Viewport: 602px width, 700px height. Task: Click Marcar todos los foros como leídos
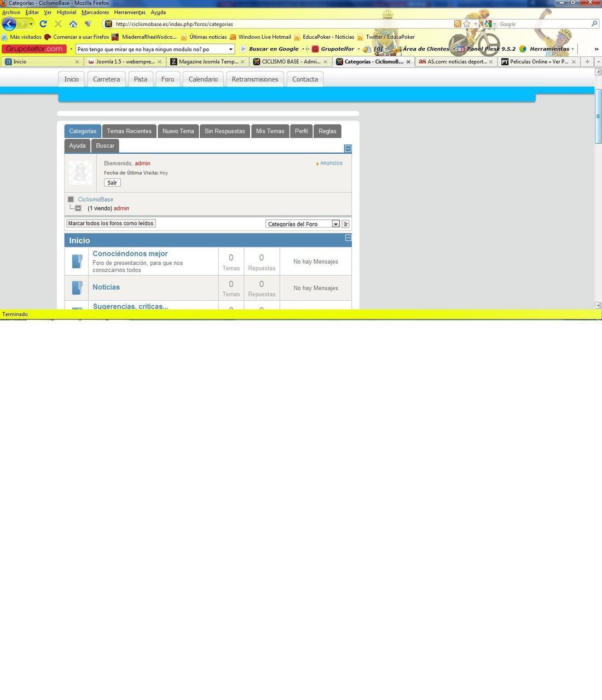(x=111, y=223)
